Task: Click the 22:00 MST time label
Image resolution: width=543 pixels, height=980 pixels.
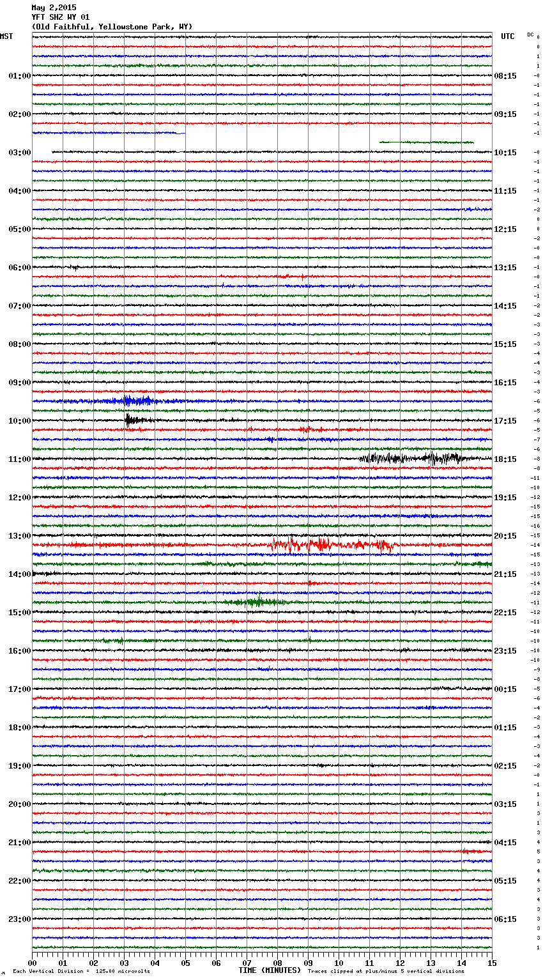Action: click(20, 881)
